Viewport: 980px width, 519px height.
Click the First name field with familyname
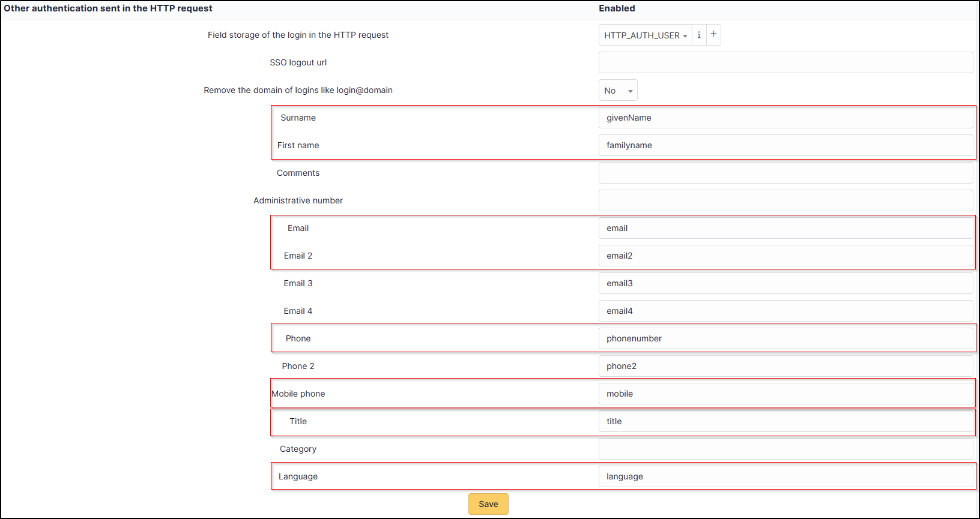[x=785, y=145]
